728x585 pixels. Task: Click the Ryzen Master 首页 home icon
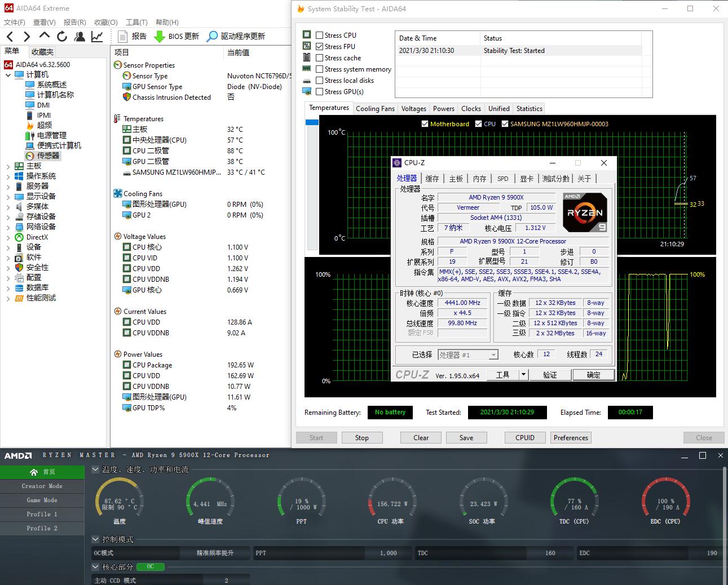pos(33,472)
